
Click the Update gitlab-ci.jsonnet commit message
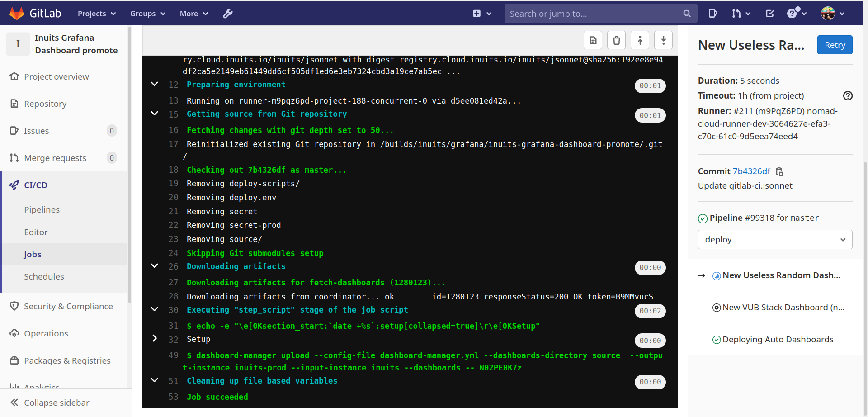[x=745, y=185]
